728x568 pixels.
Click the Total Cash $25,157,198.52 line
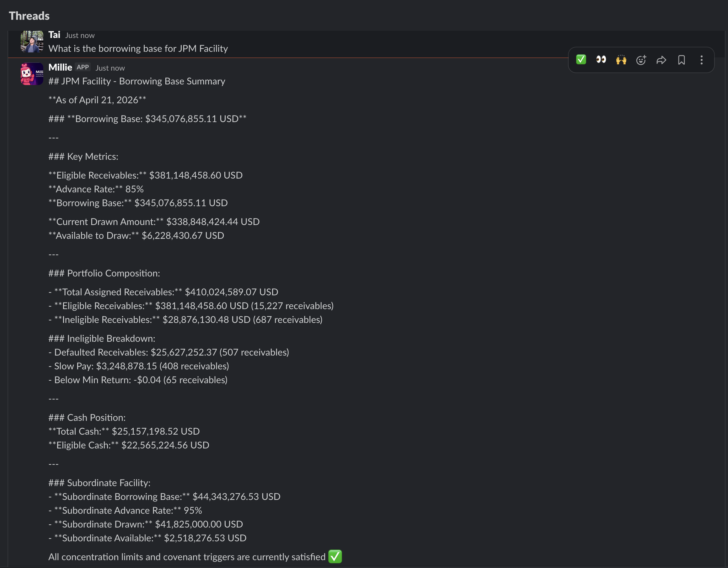124,432
